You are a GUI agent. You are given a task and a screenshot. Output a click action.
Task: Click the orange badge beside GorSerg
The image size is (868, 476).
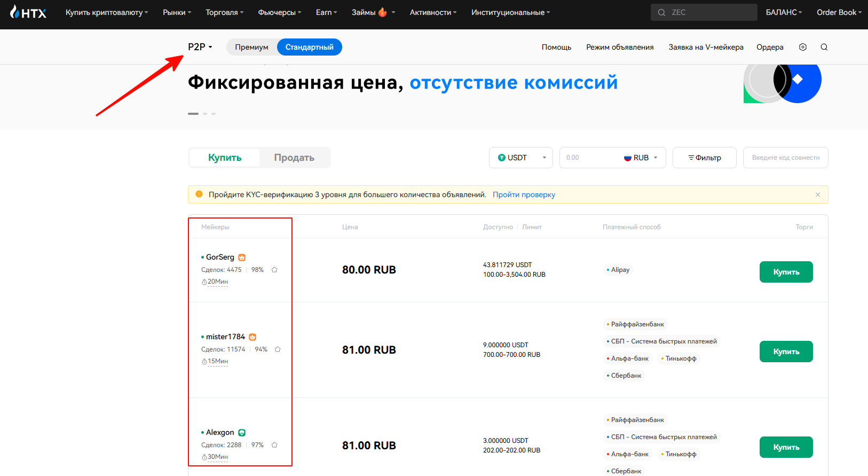[242, 257]
